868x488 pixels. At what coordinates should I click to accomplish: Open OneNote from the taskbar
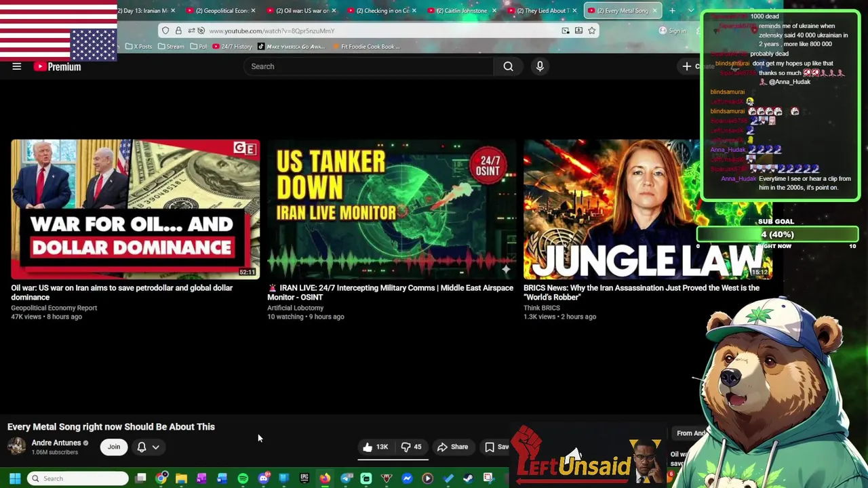[201, 479]
